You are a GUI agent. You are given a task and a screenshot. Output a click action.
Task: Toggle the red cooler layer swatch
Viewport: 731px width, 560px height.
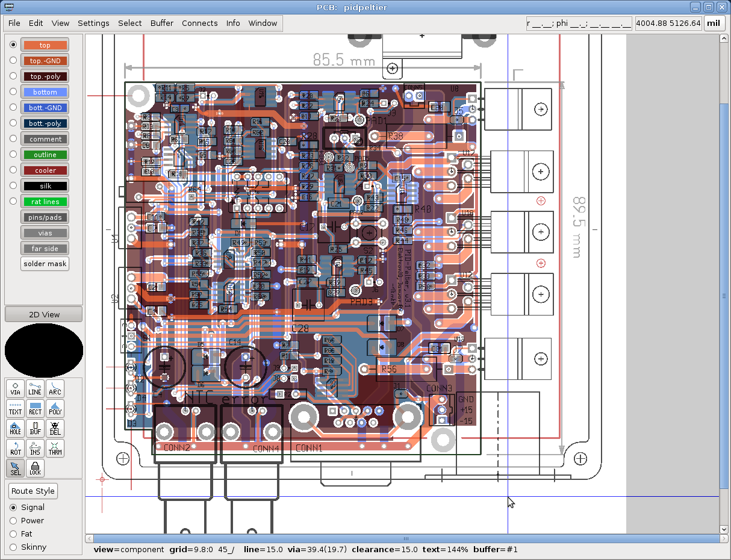(x=45, y=170)
